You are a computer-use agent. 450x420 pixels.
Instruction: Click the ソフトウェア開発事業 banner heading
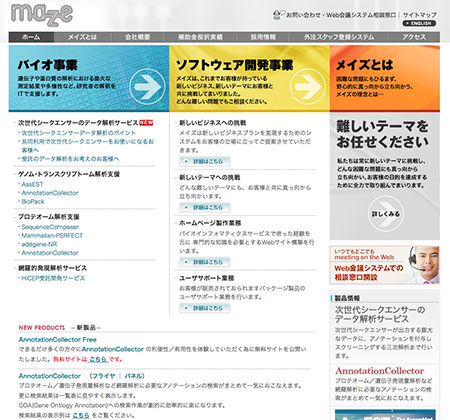pos(235,65)
